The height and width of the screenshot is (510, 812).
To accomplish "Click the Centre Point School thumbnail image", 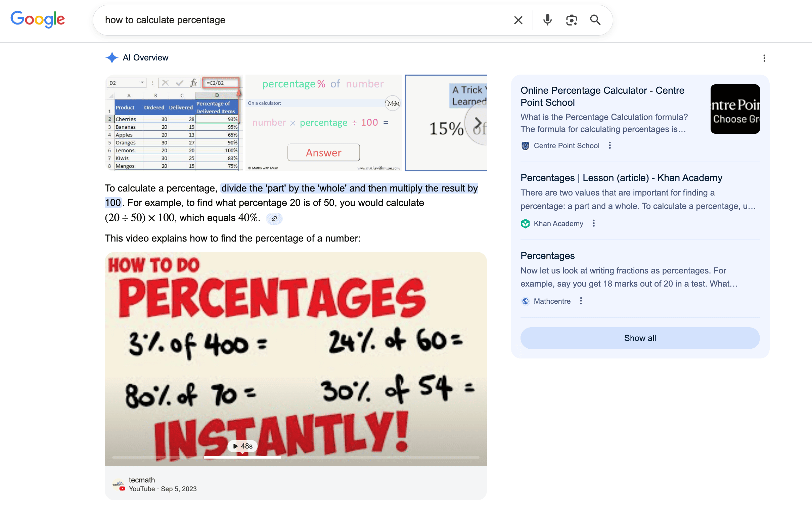I will 735,109.
